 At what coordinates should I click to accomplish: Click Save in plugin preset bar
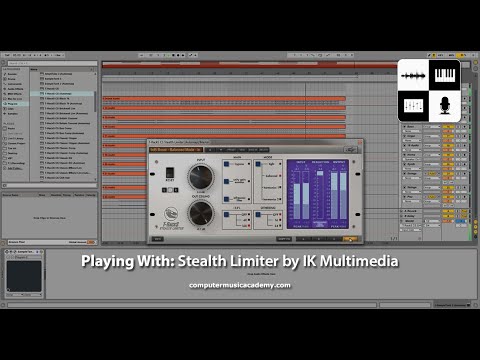coord(242,150)
